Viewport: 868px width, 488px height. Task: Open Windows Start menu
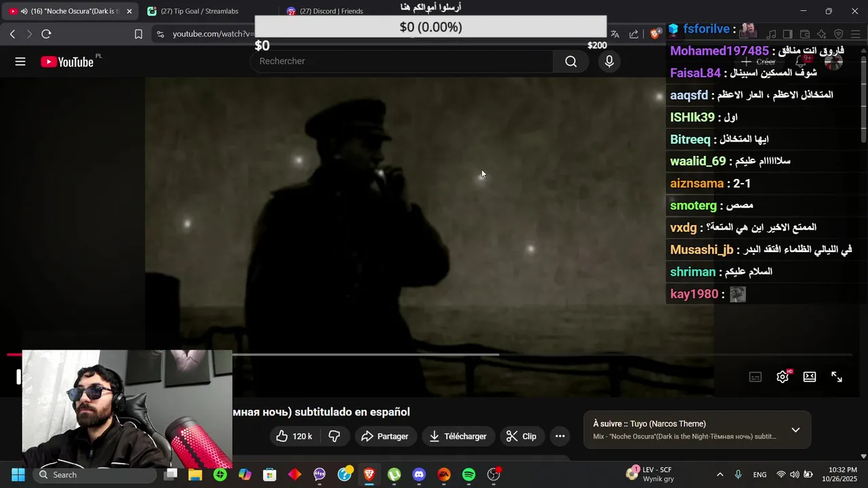pos(18,474)
